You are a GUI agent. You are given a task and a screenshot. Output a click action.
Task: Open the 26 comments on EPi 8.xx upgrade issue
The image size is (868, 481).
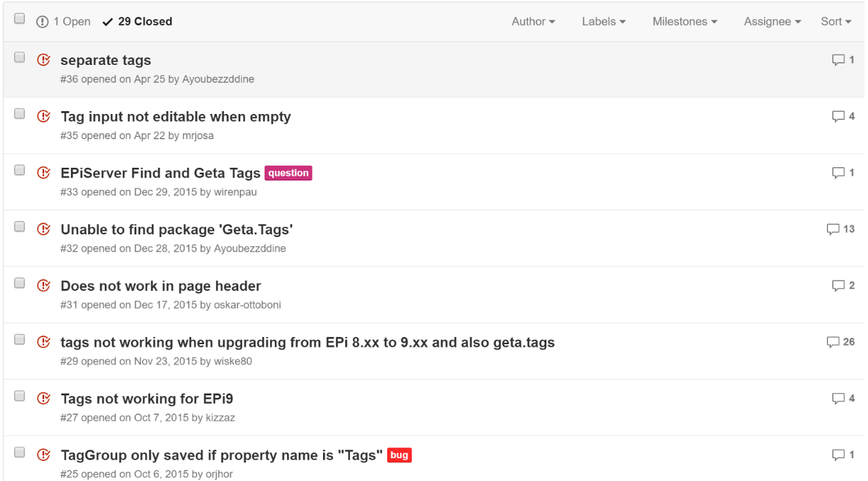840,342
